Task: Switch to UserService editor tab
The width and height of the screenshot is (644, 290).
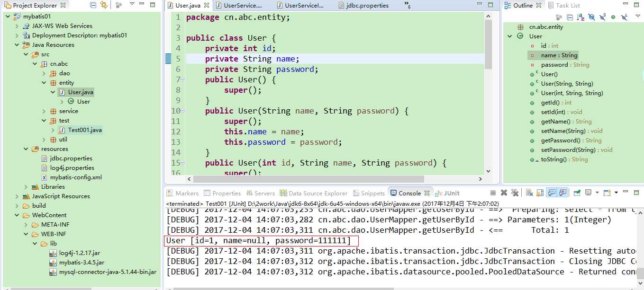Action: tap(239, 6)
